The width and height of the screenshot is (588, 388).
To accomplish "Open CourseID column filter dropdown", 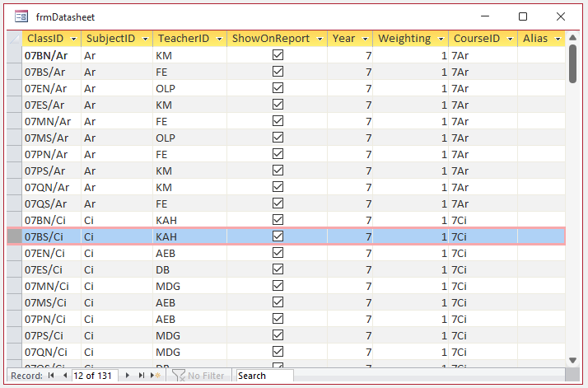I will [x=510, y=39].
